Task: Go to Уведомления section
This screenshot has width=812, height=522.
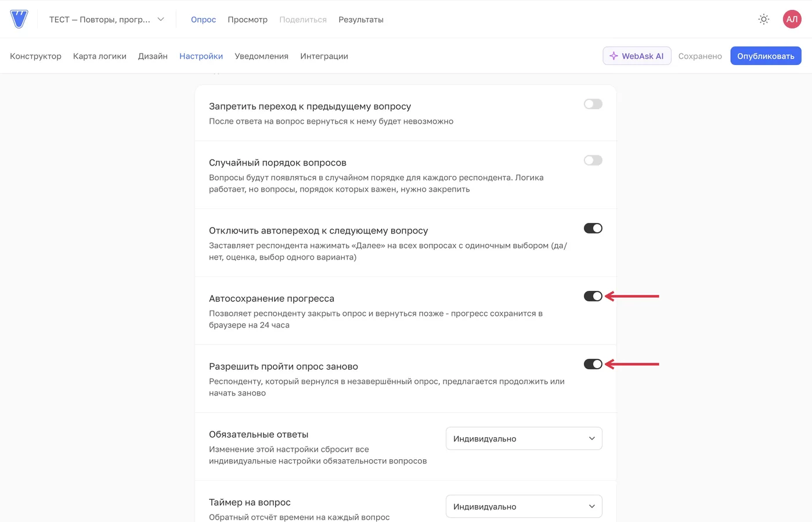Action: (x=261, y=56)
